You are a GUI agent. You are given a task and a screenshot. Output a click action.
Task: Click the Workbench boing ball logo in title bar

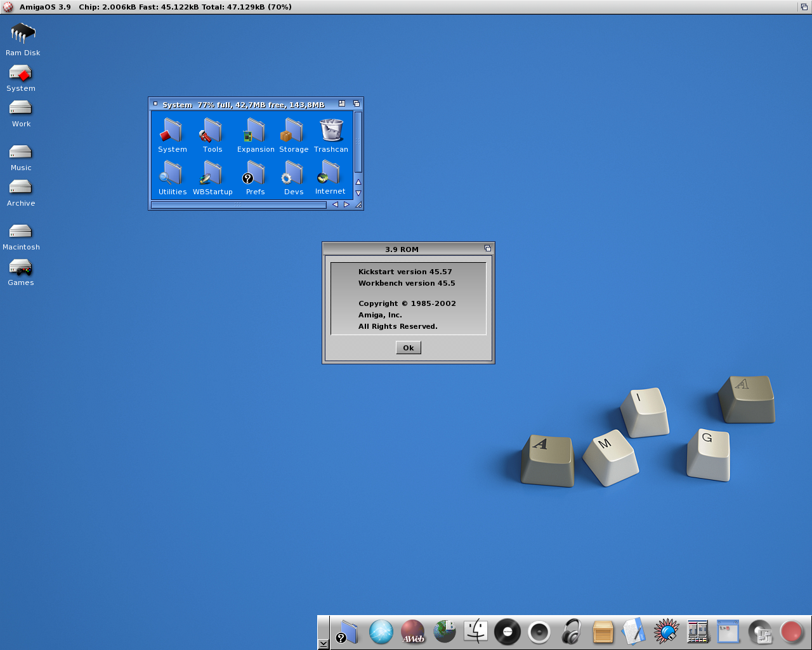point(8,7)
